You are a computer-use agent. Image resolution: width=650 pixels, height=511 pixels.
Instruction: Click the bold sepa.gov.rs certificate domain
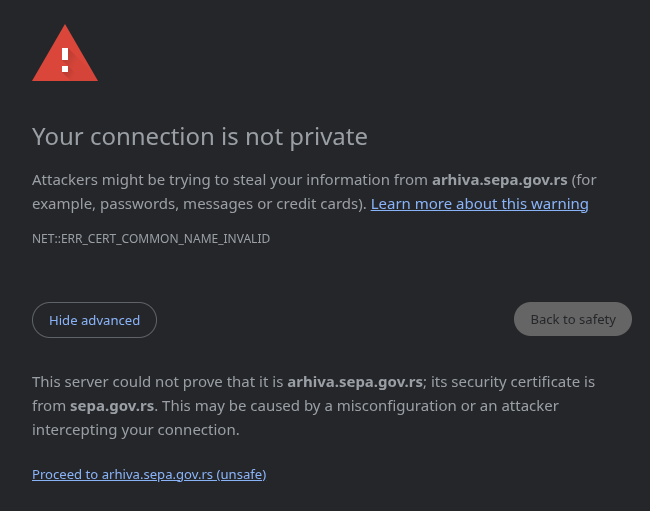112,406
